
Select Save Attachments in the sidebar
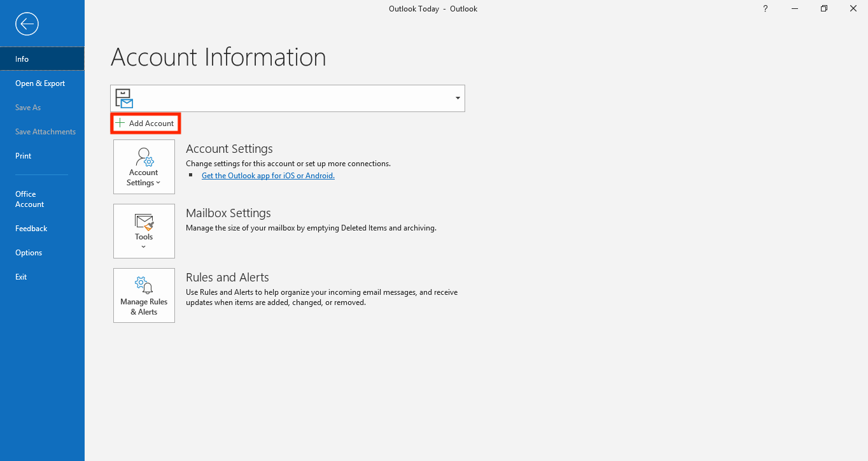(x=45, y=131)
